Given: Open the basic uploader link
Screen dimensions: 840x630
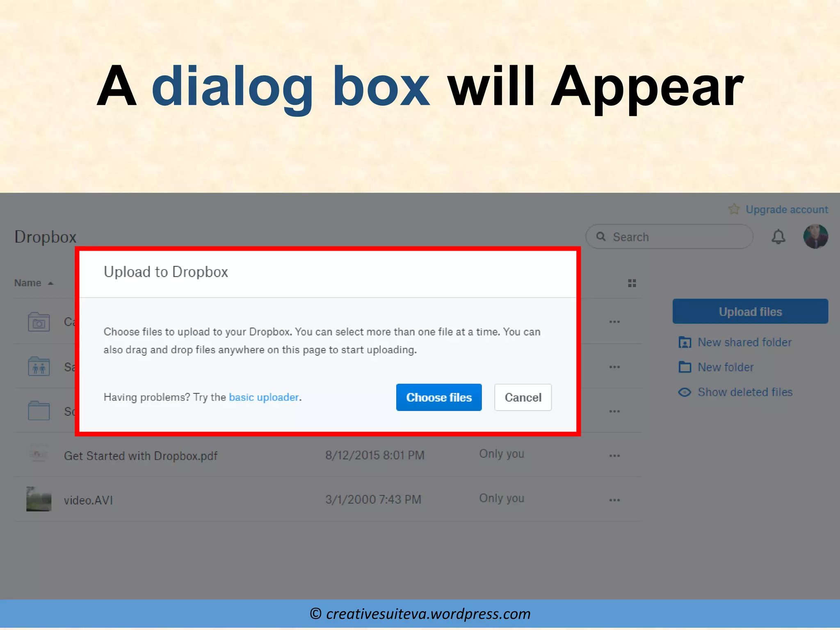Looking at the screenshot, I should [x=264, y=397].
